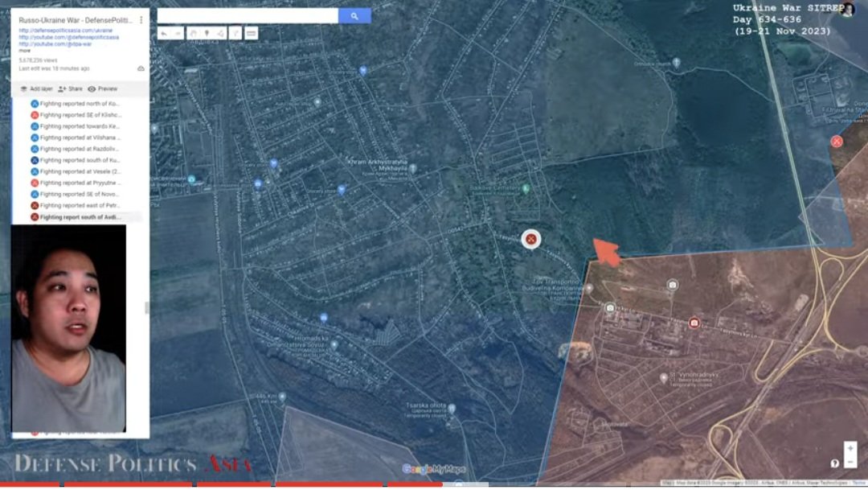Choose the draw line tool

click(x=220, y=34)
